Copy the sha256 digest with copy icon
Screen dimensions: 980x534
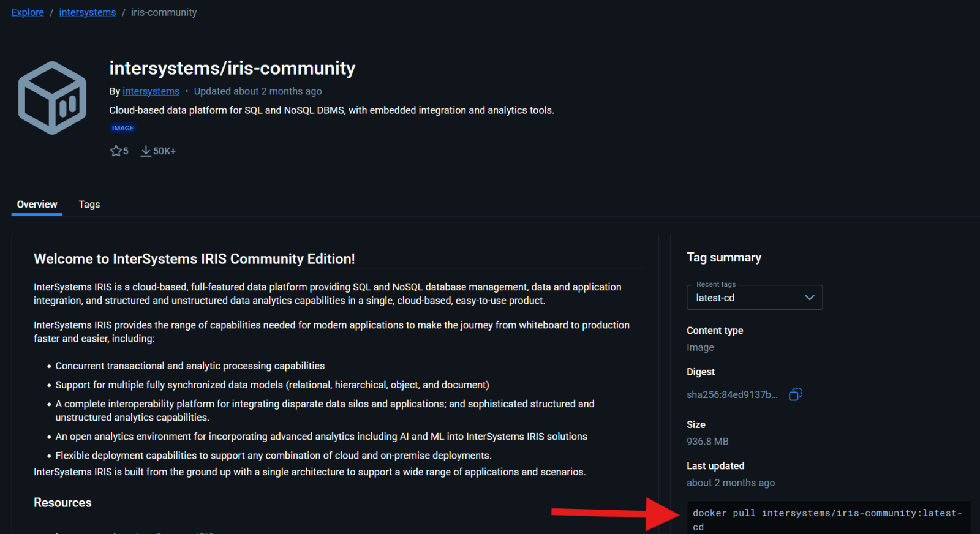pos(795,394)
